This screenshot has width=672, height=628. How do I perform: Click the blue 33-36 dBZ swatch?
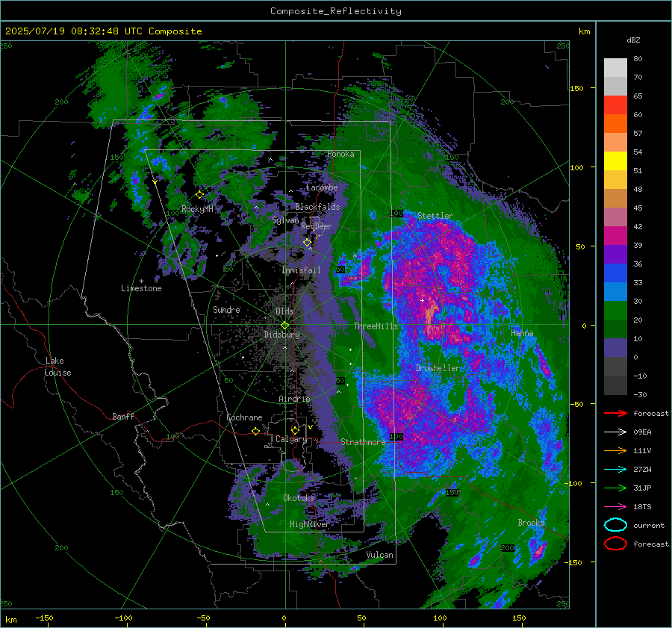[x=615, y=273]
